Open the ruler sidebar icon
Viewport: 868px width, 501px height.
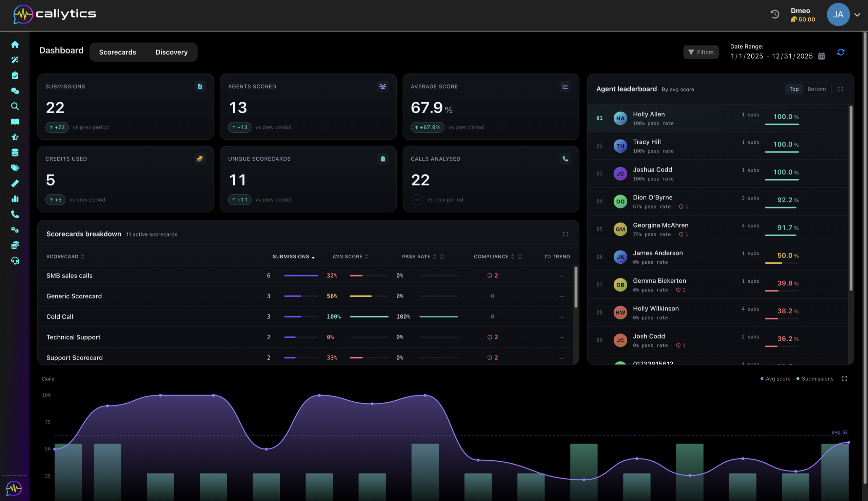[15, 183]
